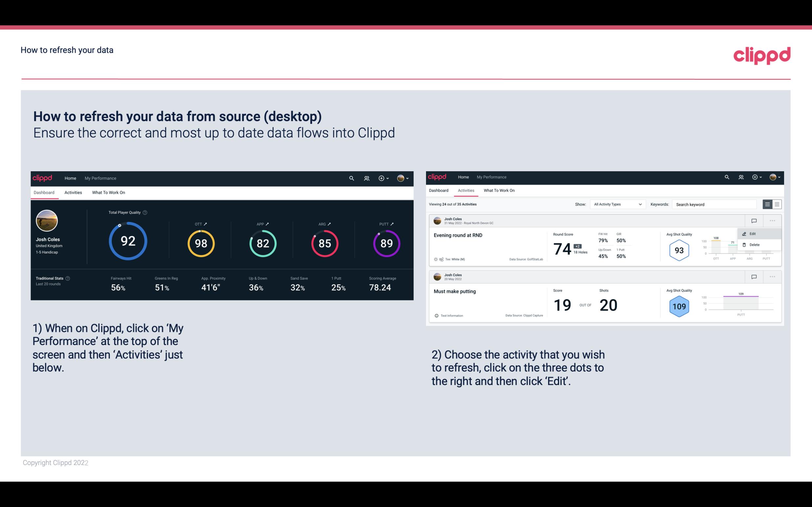Click the Edit button on Evening round activity
This screenshot has height=507, width=812.
(x=753, y=233)
